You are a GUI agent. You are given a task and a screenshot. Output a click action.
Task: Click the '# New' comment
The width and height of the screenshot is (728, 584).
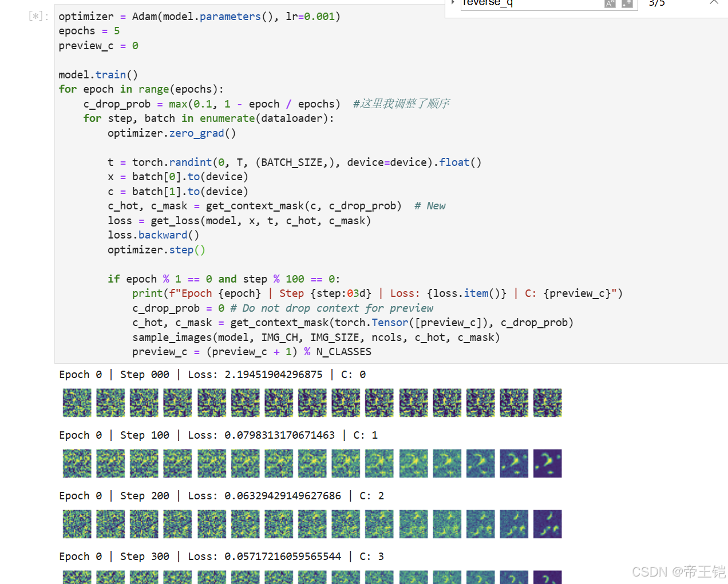430,206
